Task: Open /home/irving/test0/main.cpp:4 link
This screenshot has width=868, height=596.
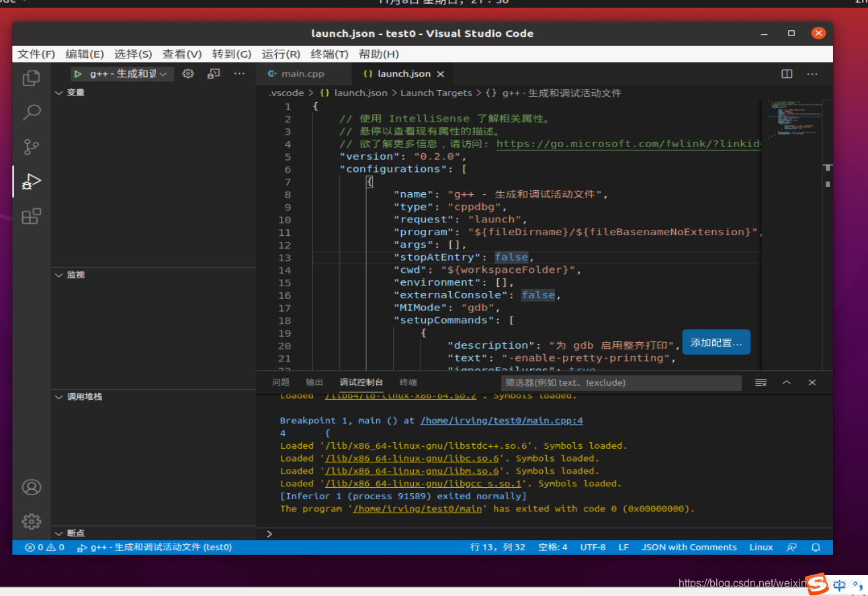Action: tap(502, 421)
